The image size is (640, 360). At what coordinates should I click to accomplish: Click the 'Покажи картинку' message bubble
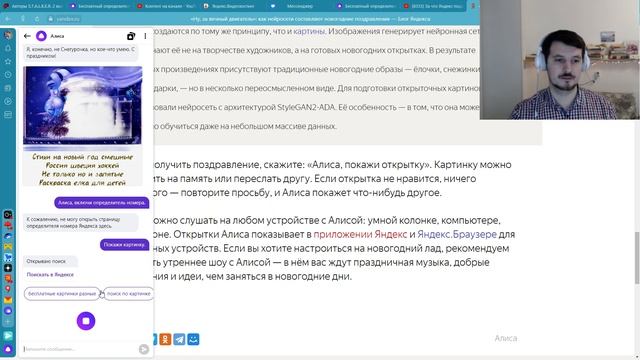[124, 244]
